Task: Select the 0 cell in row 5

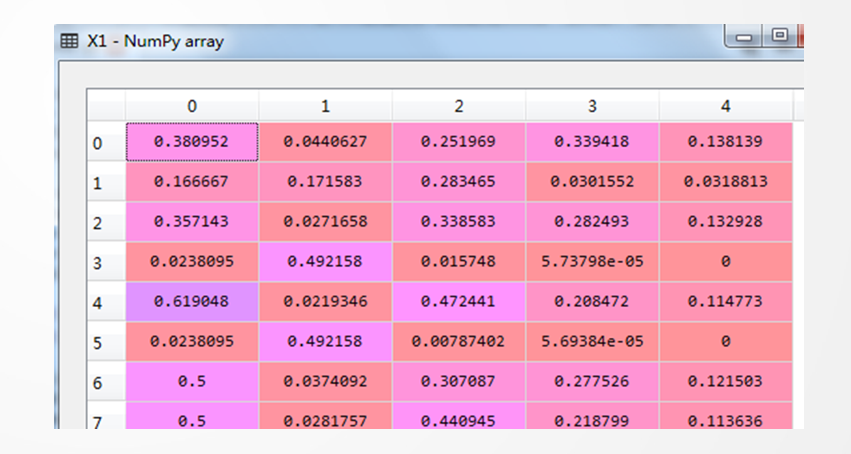Action: 726,342
